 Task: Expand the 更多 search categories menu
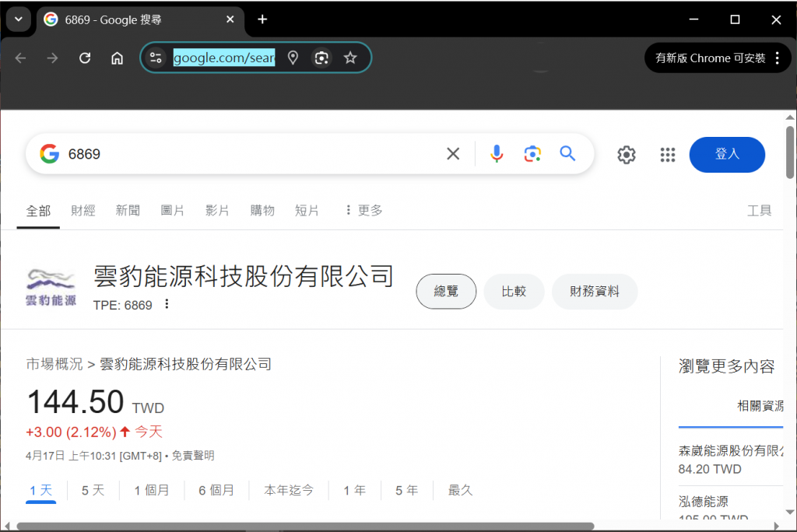tap(363, 210)
